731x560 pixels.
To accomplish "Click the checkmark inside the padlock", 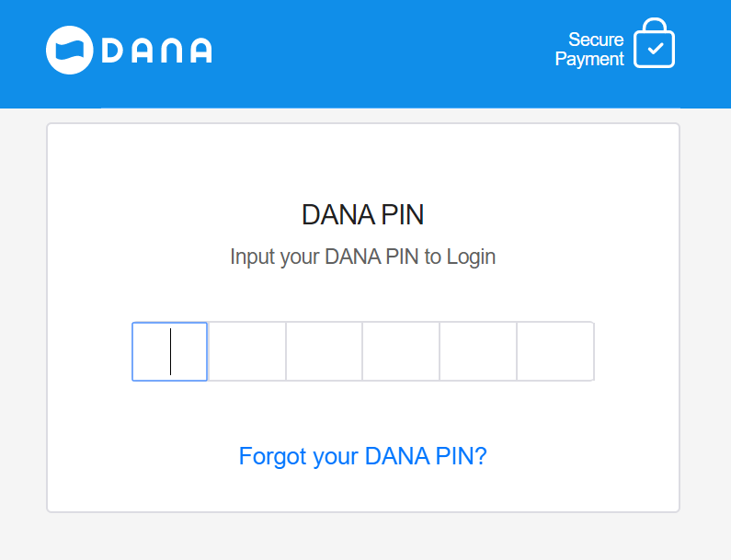I will click(x=655, y=50).
